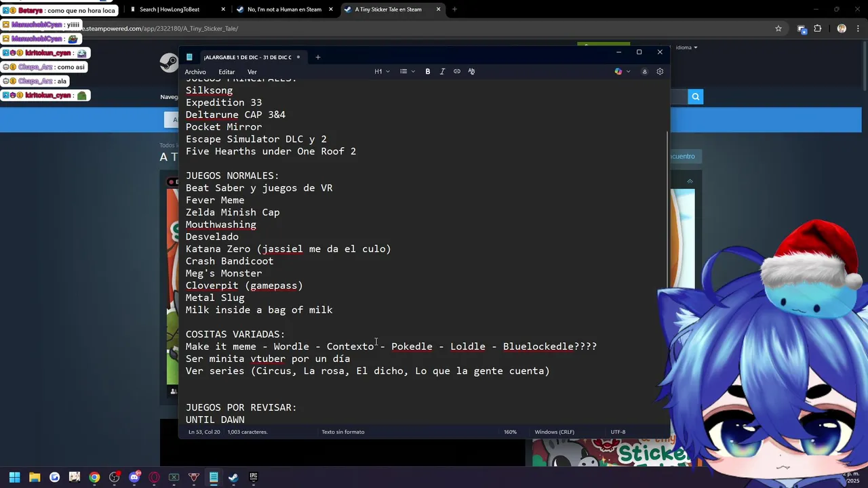Open the Archivo menu in Notepad
The height and width of the screenshot is (488, 868).
[195, 72]
